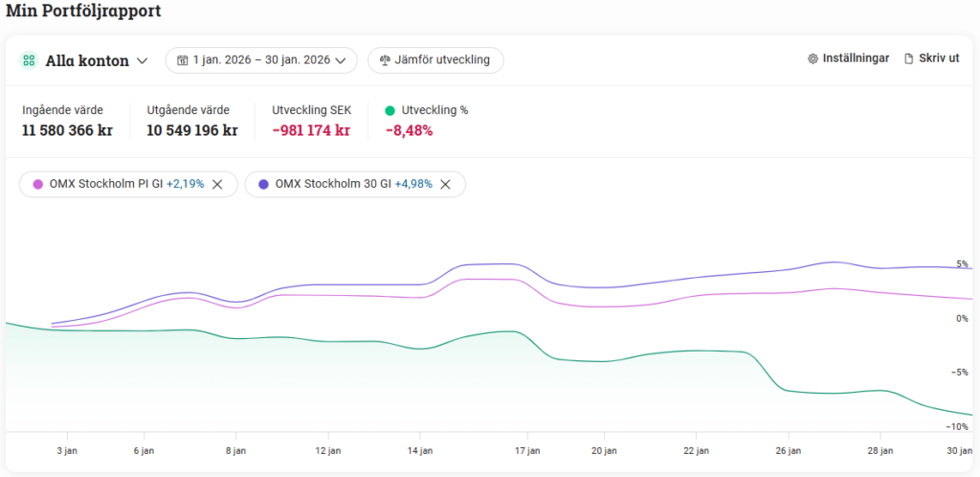
Task: Click the grid icon beside Alla konton
Action: coord(29,60)
